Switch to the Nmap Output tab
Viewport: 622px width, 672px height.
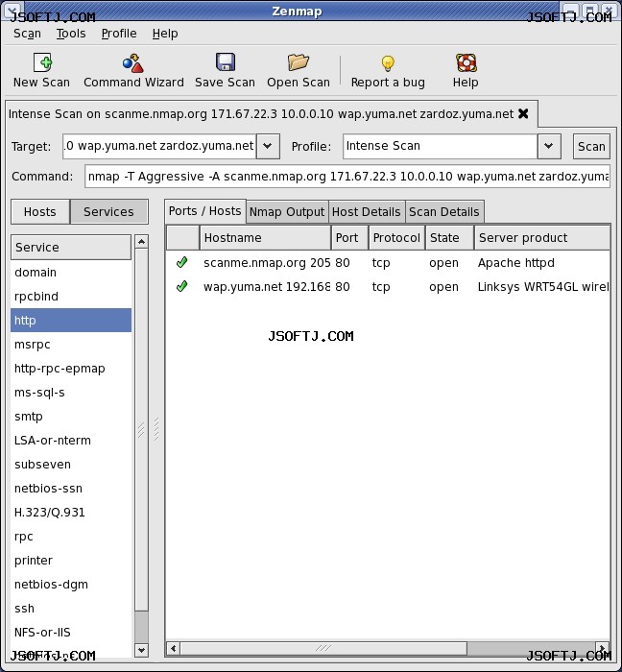click(x=287, y=212)
